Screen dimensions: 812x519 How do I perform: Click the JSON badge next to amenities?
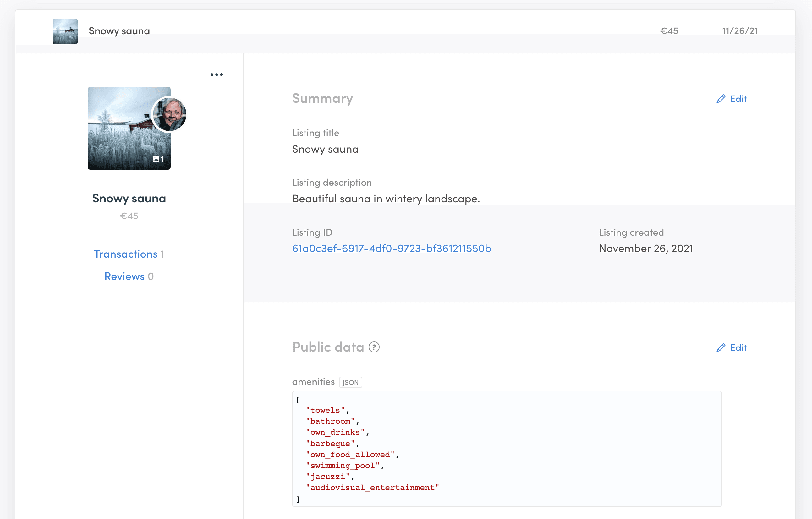point(350,382)
